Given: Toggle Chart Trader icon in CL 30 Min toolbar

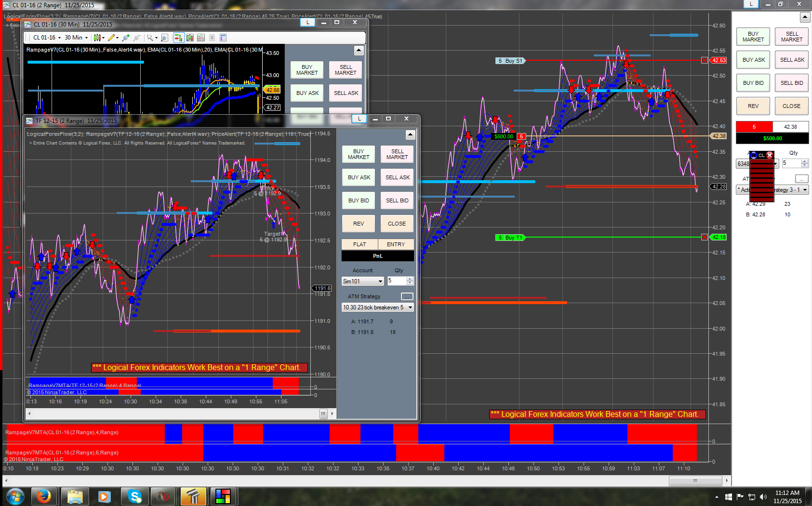Looking at the screenshot, I should (x=178, y=38).
